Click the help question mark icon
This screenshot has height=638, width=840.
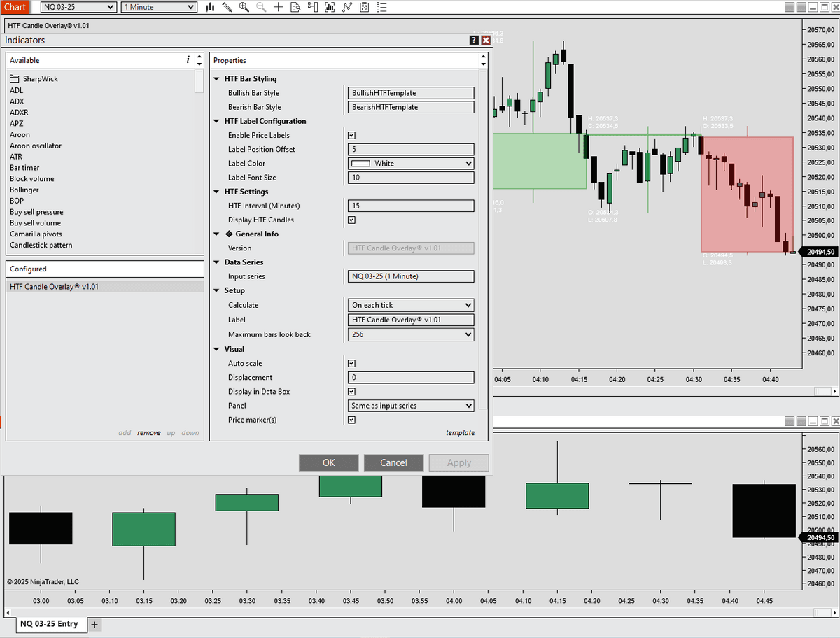[474, 41]
